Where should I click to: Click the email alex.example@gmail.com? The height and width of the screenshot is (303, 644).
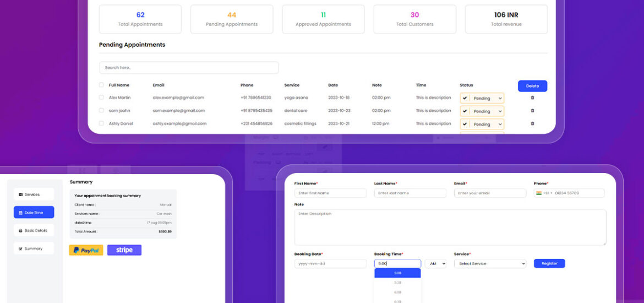tap(178, 98)
